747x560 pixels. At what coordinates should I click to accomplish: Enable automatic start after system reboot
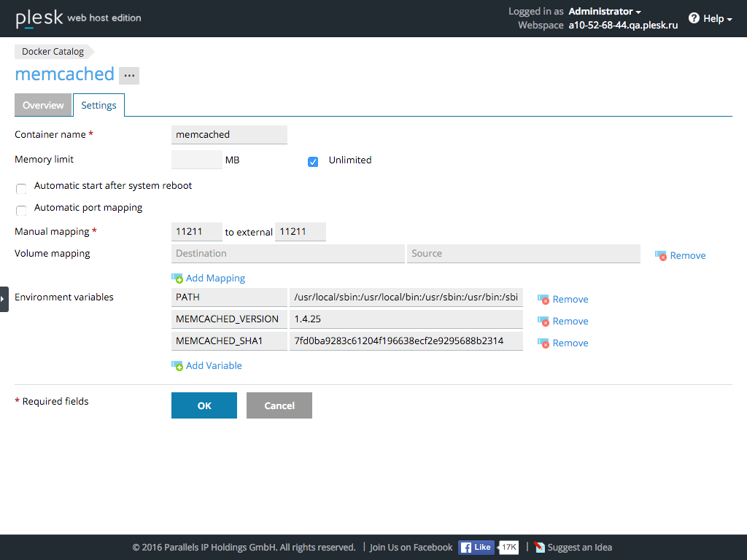(x=21, y=188)
